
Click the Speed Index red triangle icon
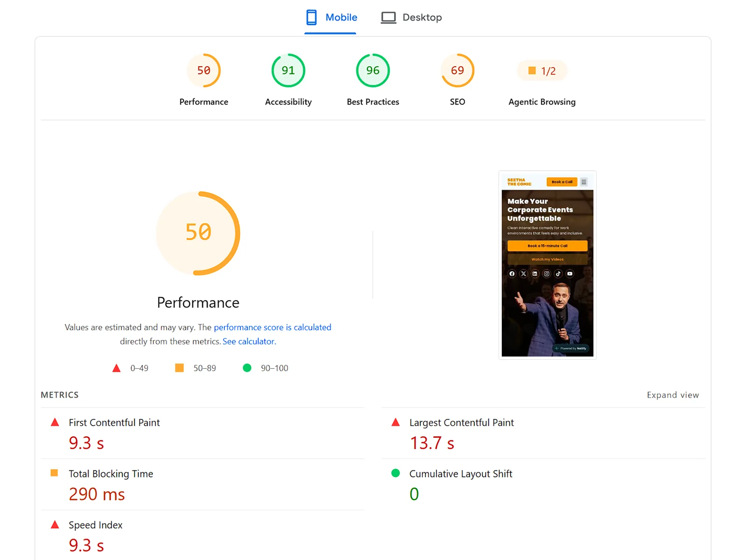(x=55, y=524)
